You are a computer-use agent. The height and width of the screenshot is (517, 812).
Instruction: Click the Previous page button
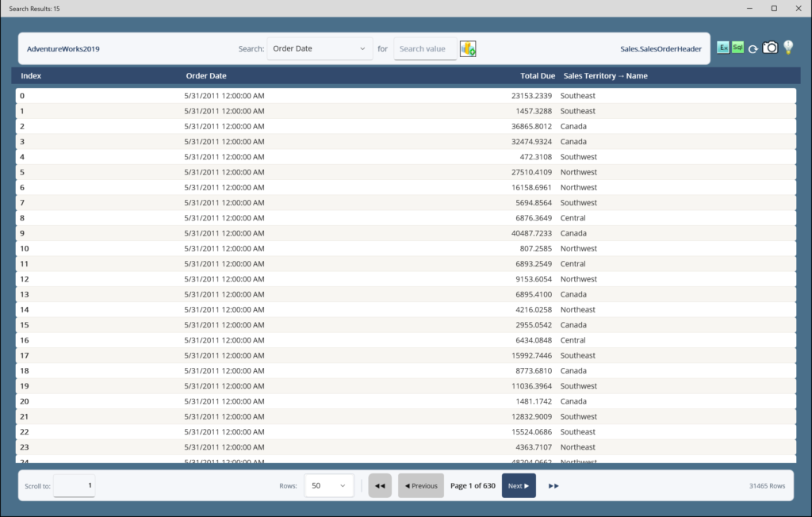click(420, 485)
